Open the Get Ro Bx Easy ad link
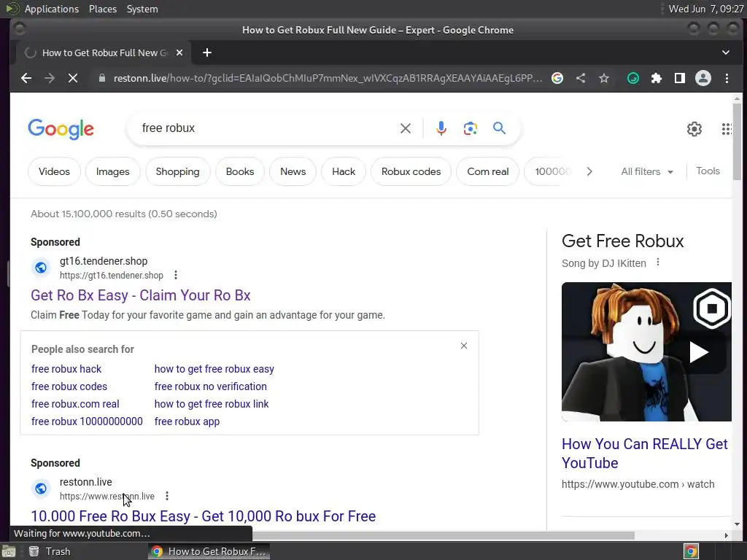This screenshot has width=747, height=560. [141, 295]
